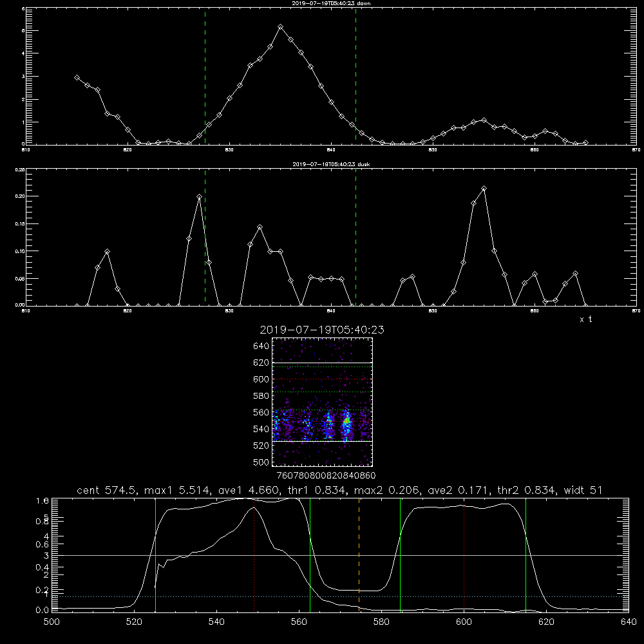Click green solid line near 615 in bottom plot
Viewport: 644px width, 644px height.
[x=526, y=554]
